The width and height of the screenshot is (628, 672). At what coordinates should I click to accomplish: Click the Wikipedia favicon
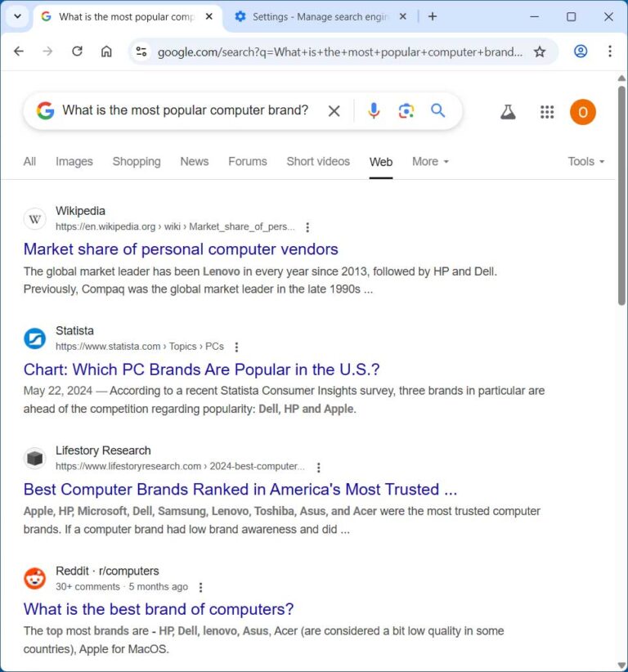point(34,219)
